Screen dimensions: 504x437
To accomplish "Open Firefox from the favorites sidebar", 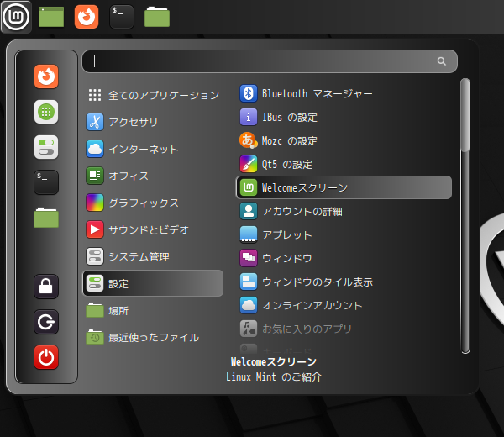I will [46, 76].
